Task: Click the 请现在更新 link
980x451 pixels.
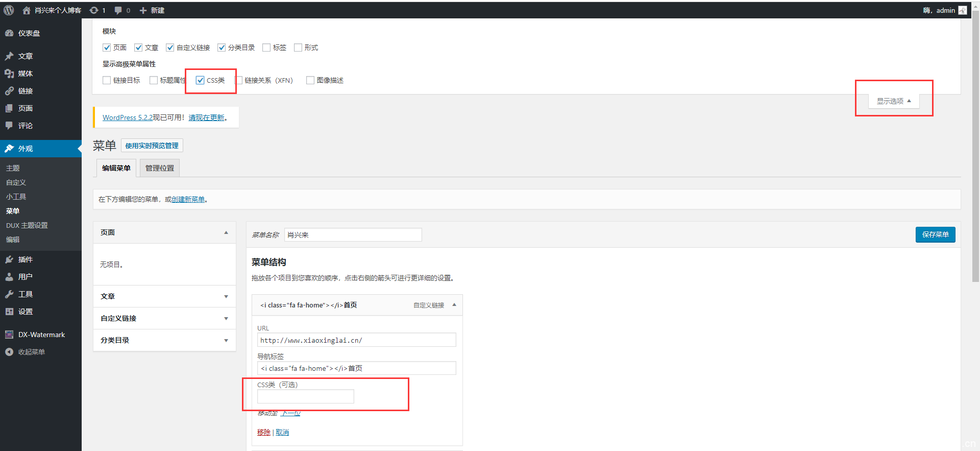Action: 206,117
